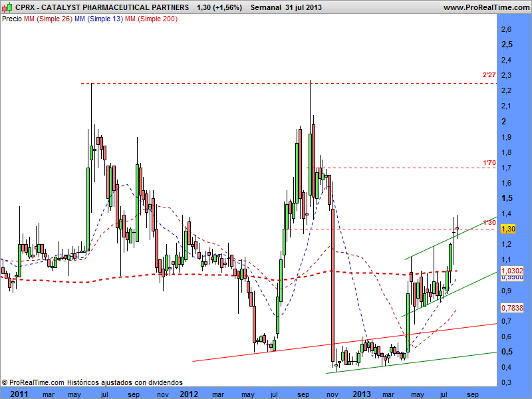Screen dimensions: 532x399
Task: Select the MM (Simple 26) moving average label
Action: pyautogui.click(x=48, y=19)
